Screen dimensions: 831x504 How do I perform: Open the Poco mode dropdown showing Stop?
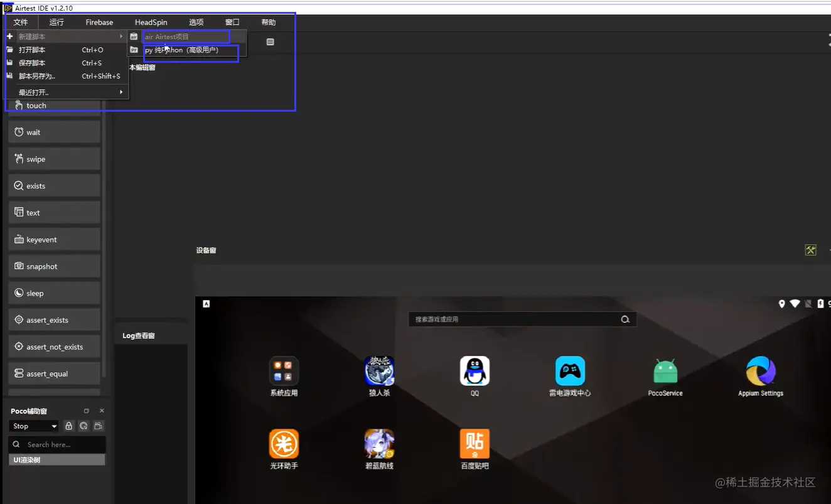[x=35, y=426]
